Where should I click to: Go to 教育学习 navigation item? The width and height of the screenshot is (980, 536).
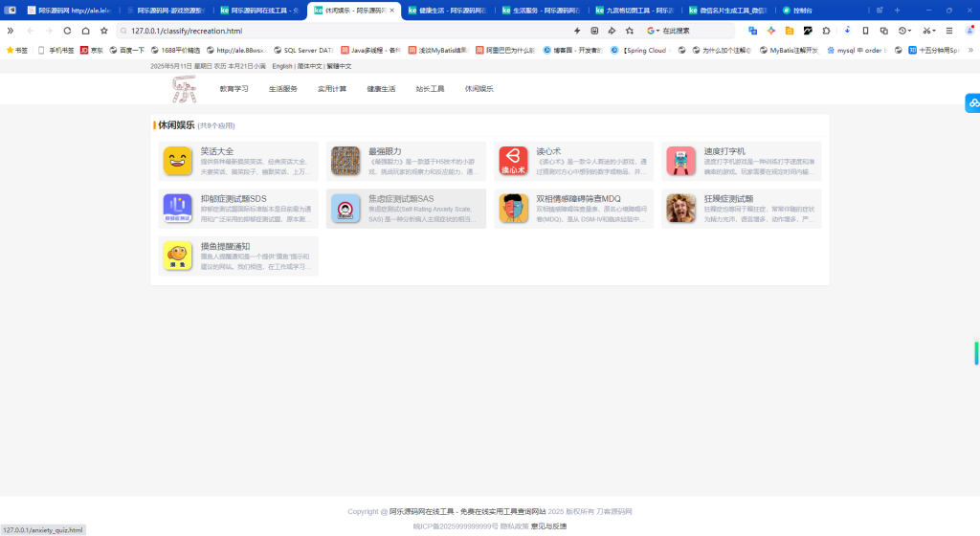pos(234,89)
